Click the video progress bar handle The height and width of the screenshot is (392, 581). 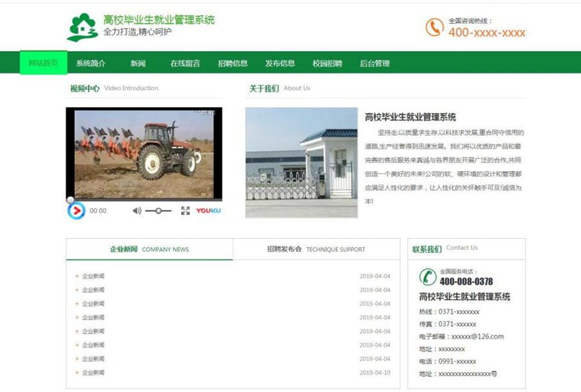click(x=71, y=200)
